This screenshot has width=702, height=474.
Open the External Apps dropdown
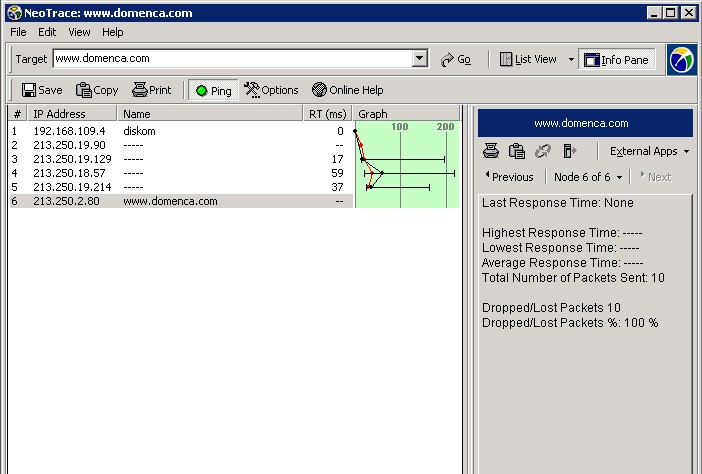pos(650,151)
